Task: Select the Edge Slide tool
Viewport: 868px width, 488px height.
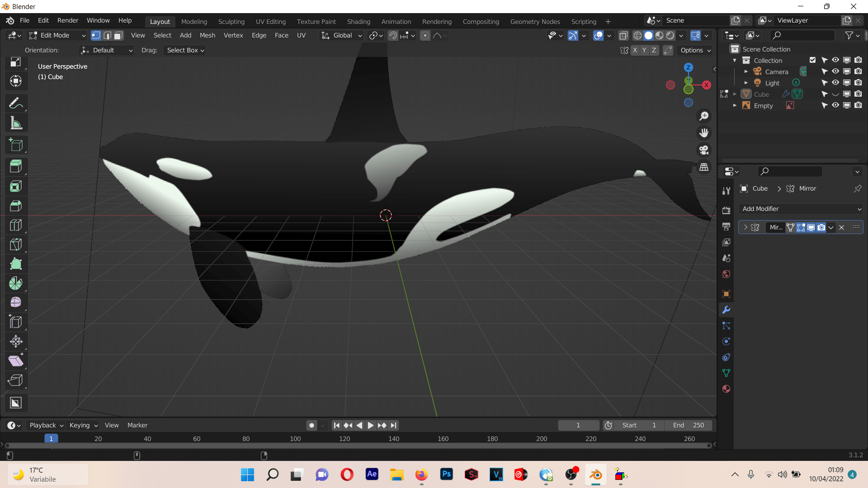Action: (16, 322)
